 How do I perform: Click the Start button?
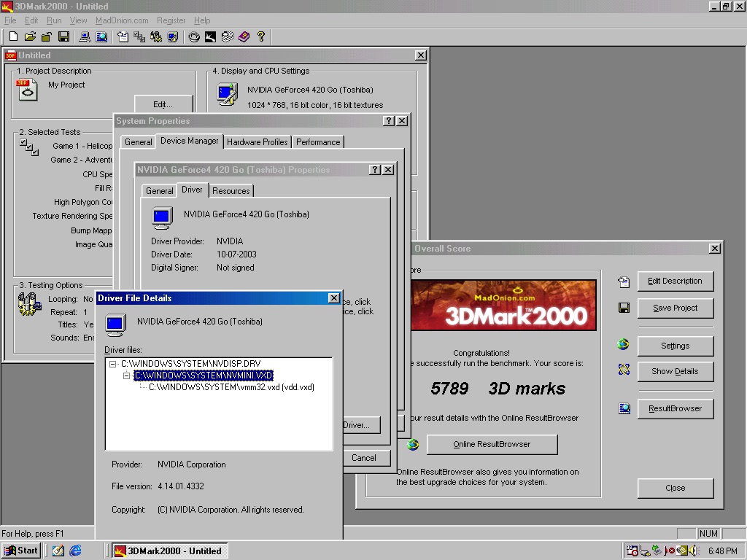click(x=21, y=551)
